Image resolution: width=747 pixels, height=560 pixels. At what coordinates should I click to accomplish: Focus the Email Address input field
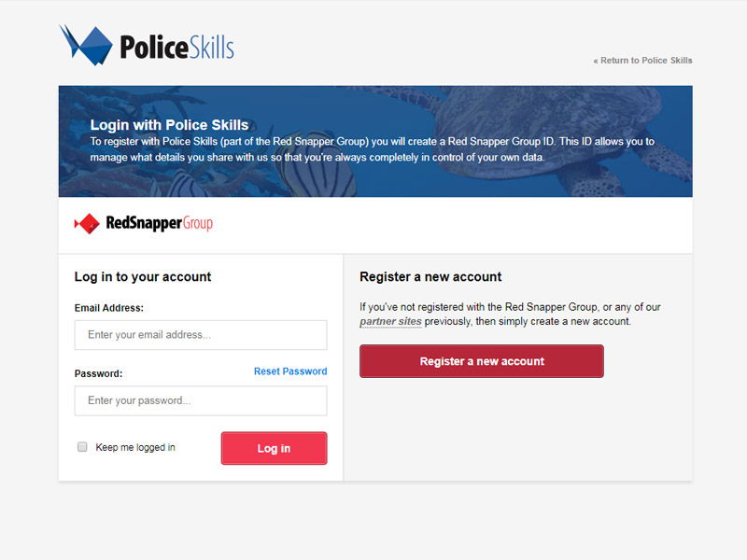click(201, 335)
